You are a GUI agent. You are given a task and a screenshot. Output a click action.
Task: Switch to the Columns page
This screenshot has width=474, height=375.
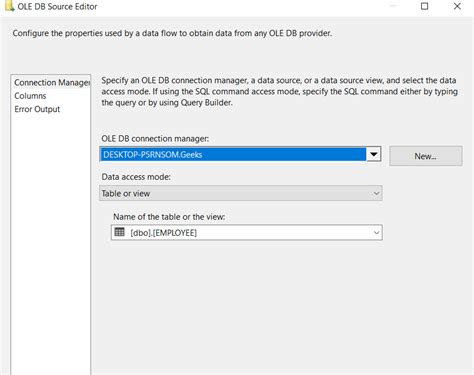pyautogui.click(x=30, y=96)
